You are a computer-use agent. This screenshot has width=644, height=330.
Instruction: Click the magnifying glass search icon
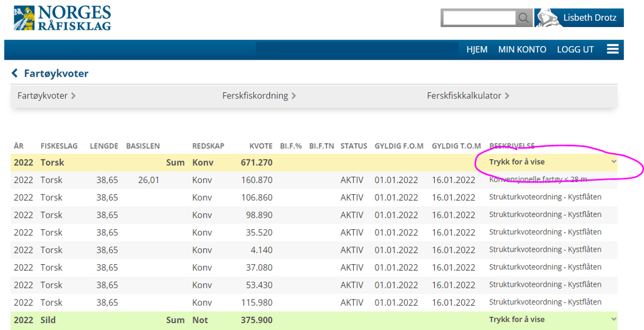[524, 19]
